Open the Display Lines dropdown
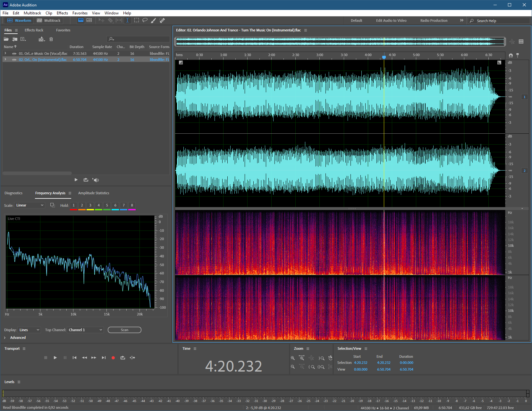Screen dimensions: 532x411 (29, 330)
